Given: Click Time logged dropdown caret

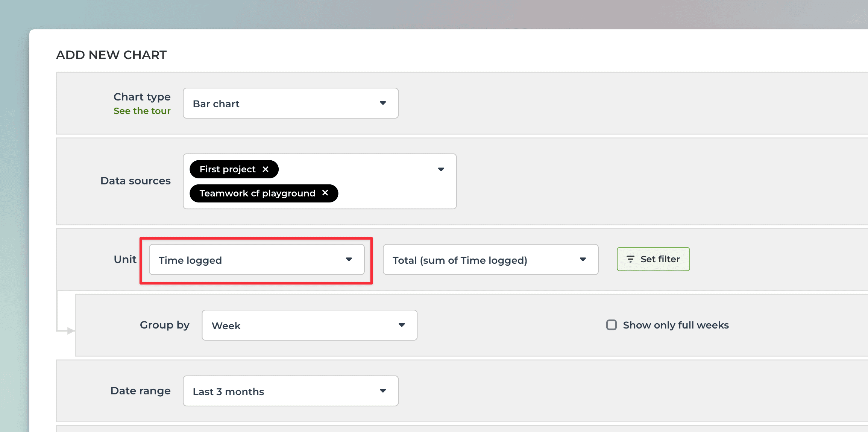Looking at the screenshot, I should click(349, 259).
